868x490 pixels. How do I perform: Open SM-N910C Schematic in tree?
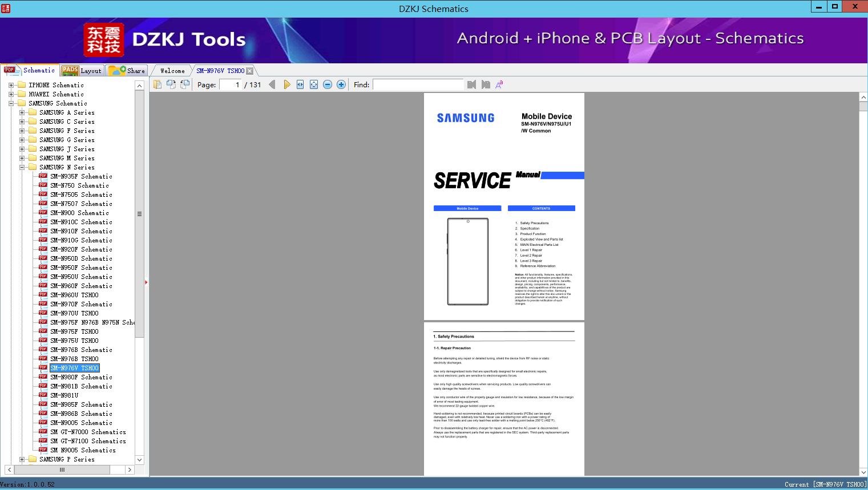pos(81,222)
